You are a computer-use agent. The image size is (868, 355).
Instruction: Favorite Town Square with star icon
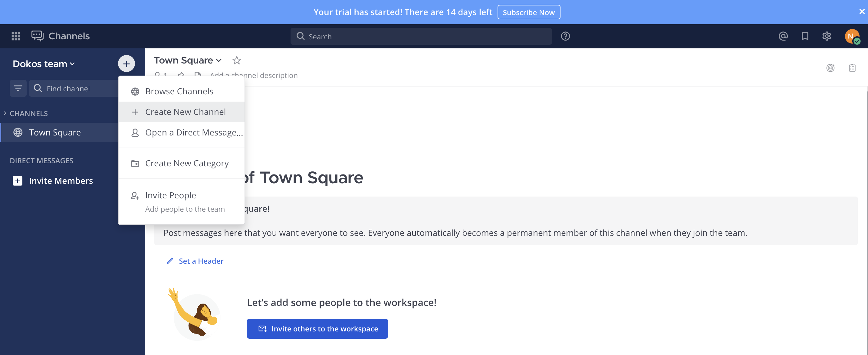point(237,60)
